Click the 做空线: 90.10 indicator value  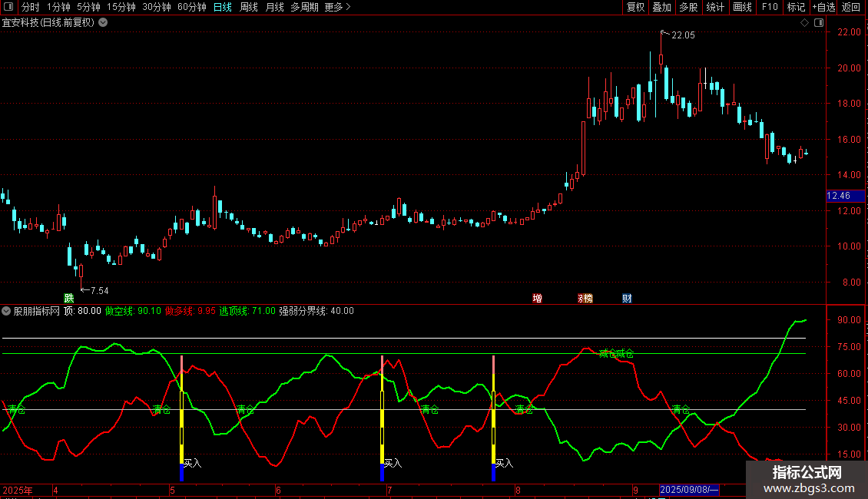click(x=133, y=311)
